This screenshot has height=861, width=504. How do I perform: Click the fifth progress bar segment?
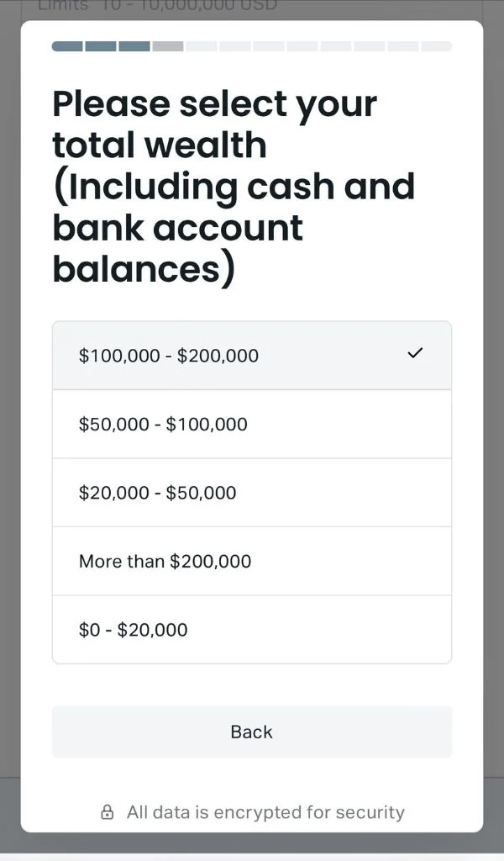[202, 46]
